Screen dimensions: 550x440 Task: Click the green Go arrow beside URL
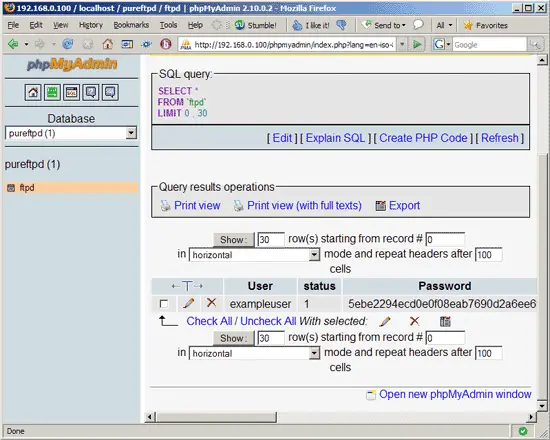pyautogui.click(x=417, y=45)
